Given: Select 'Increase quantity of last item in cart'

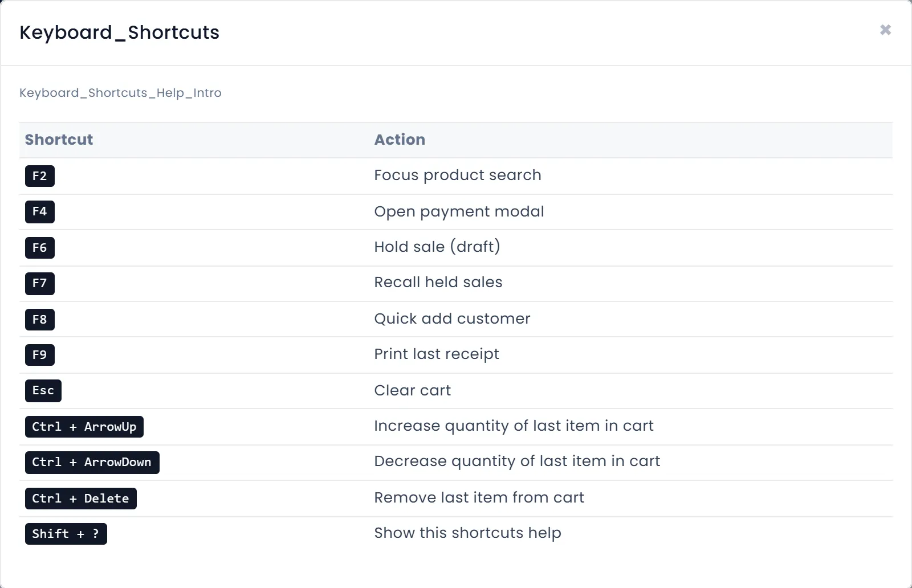Looking at the screenshot, I should (514, 426).
